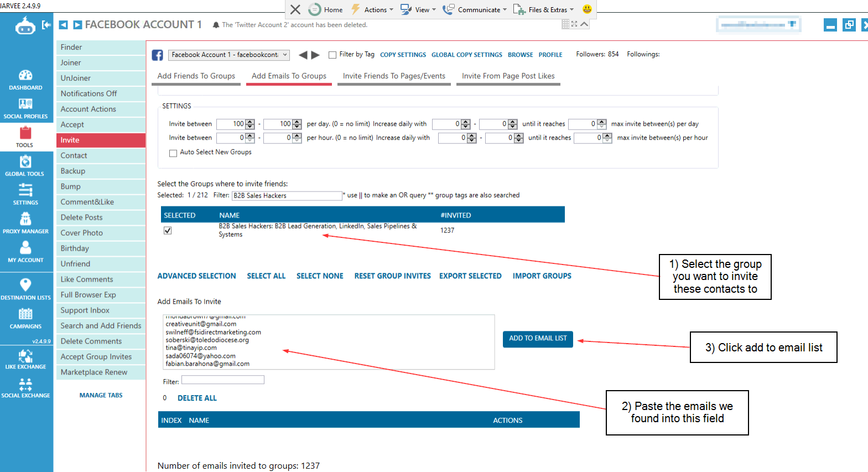Viewport: 868px width, 472px height.
Task: Click COPY SETTINGS link
Action: pos(403,55)
